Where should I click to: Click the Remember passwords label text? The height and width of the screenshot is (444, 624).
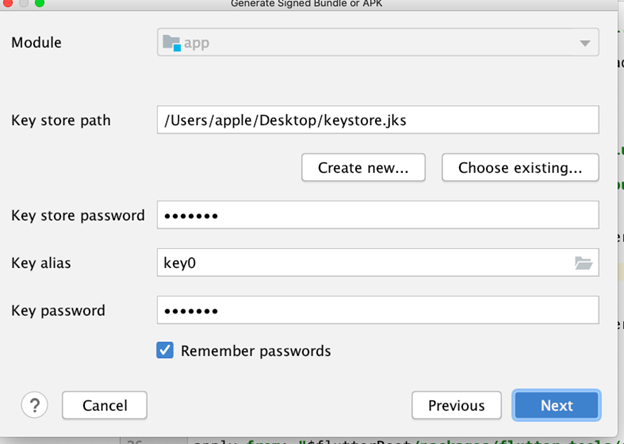(x=255, y=351)
